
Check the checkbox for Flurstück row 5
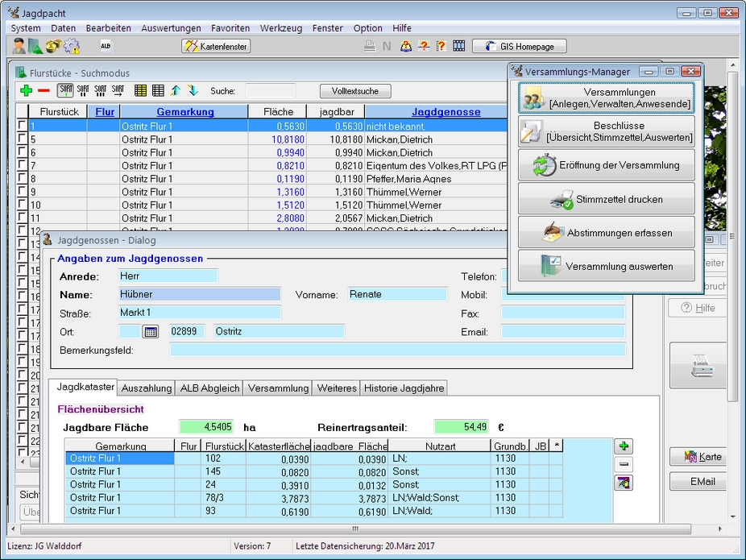coord(22,139)
